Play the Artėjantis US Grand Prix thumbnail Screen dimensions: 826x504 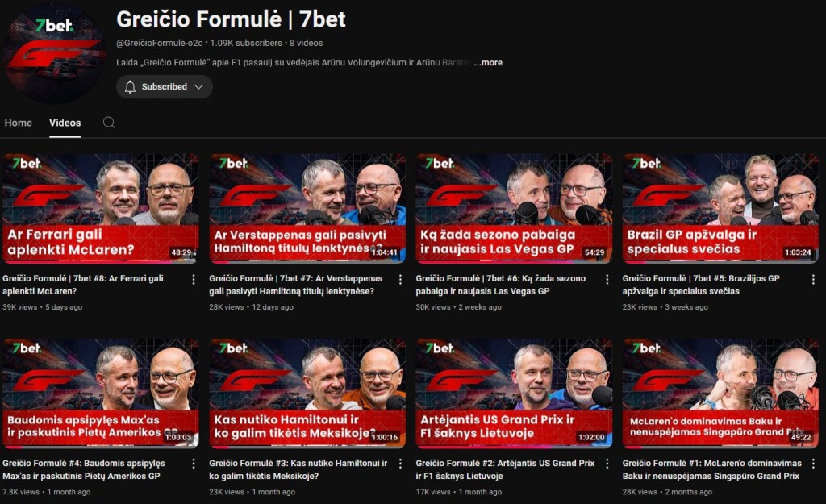tap(514, 393)
